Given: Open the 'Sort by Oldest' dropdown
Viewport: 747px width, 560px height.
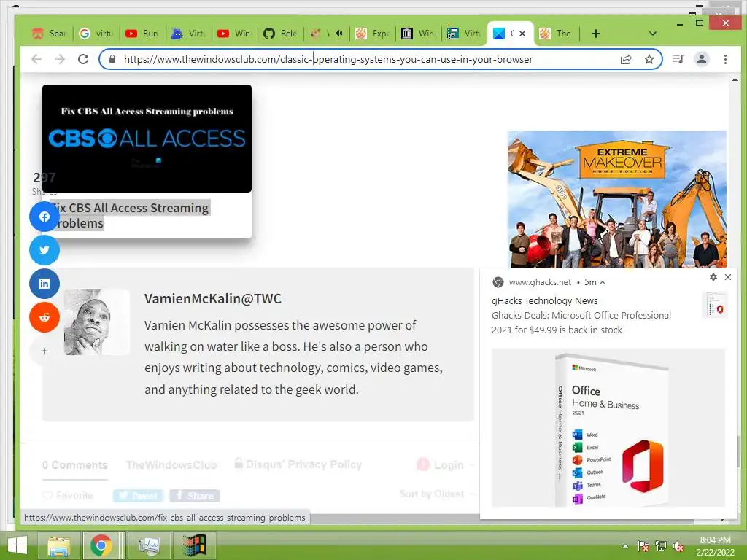Looking at the screenshot, I should click(436, 494).
